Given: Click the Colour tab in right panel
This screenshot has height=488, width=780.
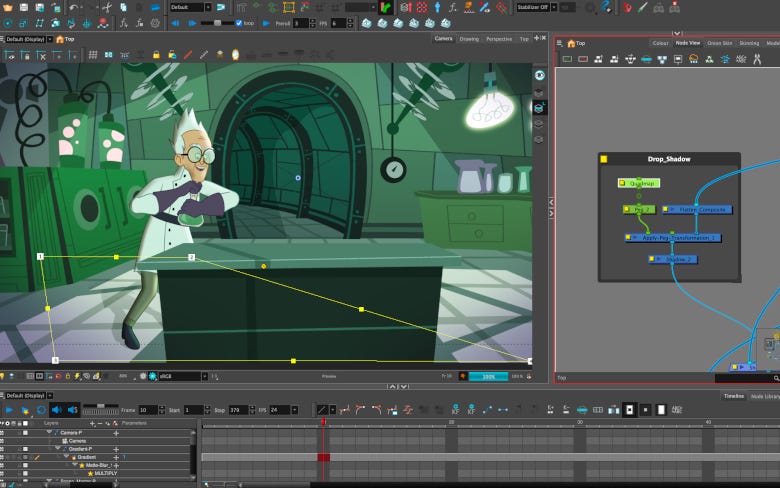Looking at the screenshot, I should point(660,43).
